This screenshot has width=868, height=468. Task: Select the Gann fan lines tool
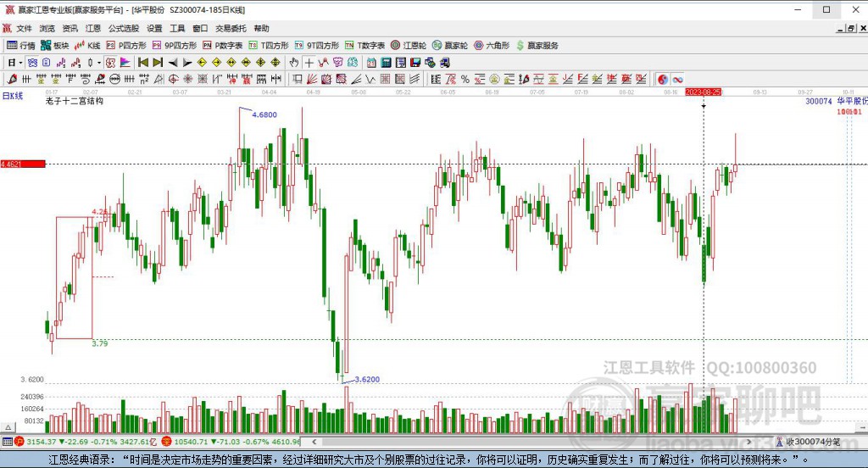(312, 79)
